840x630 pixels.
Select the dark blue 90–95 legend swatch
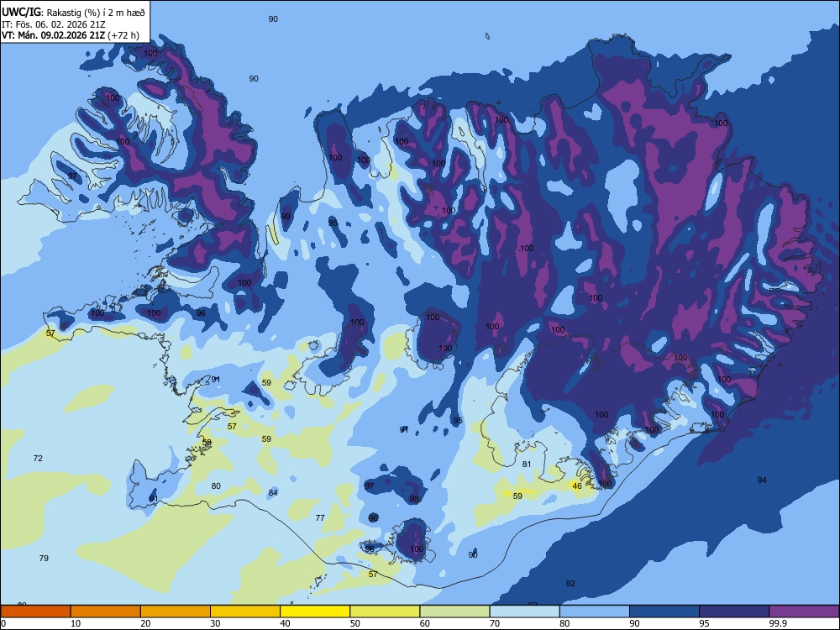664,612
